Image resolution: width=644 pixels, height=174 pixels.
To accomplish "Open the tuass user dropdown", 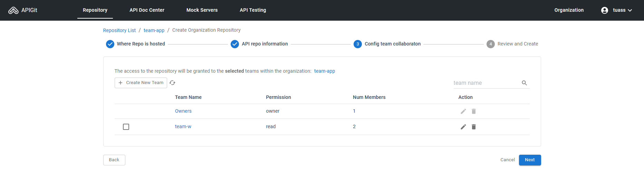I will tap(622, 10).
